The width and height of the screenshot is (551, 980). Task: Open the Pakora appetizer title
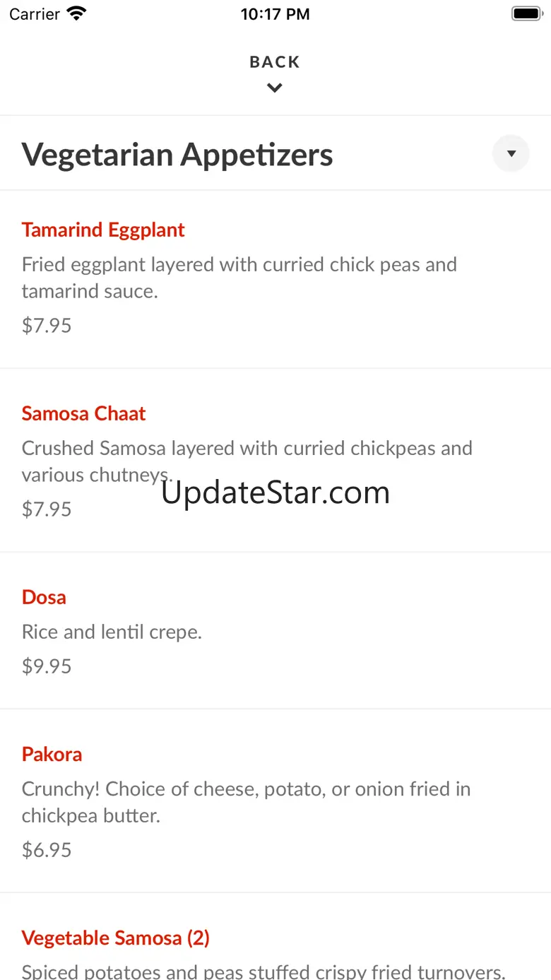pyautogui.click(x=52, y=754)
